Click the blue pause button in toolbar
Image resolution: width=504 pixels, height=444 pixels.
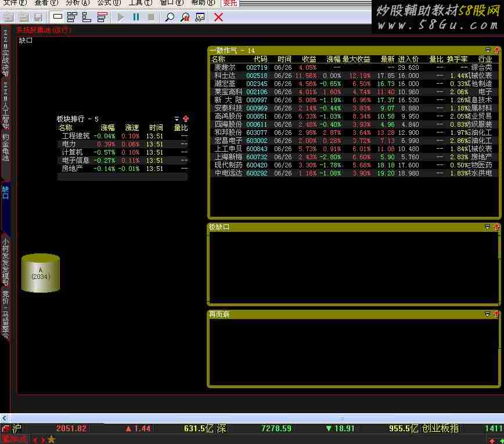click(136, 17)
